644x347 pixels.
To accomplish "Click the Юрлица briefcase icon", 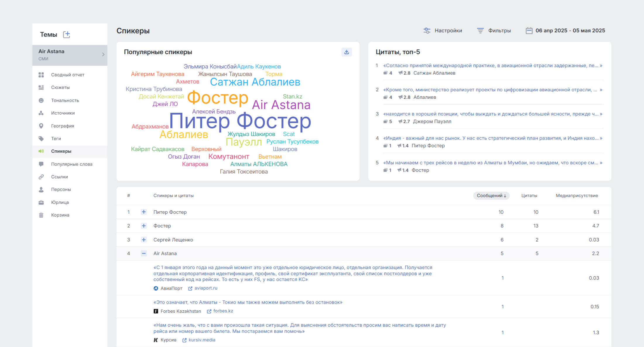I will [41, 202].
